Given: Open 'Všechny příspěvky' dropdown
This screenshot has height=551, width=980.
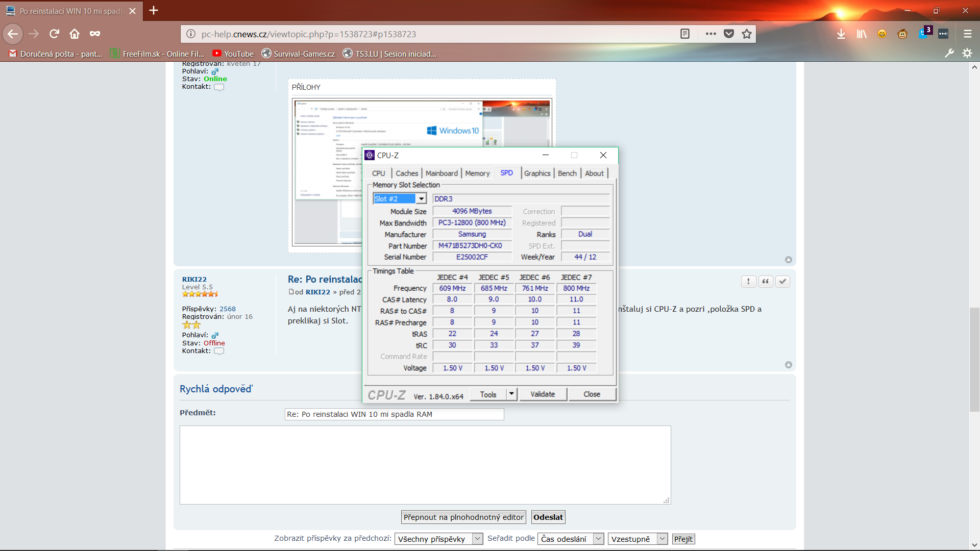Looking at the screenshot, I should pos(438,539).
